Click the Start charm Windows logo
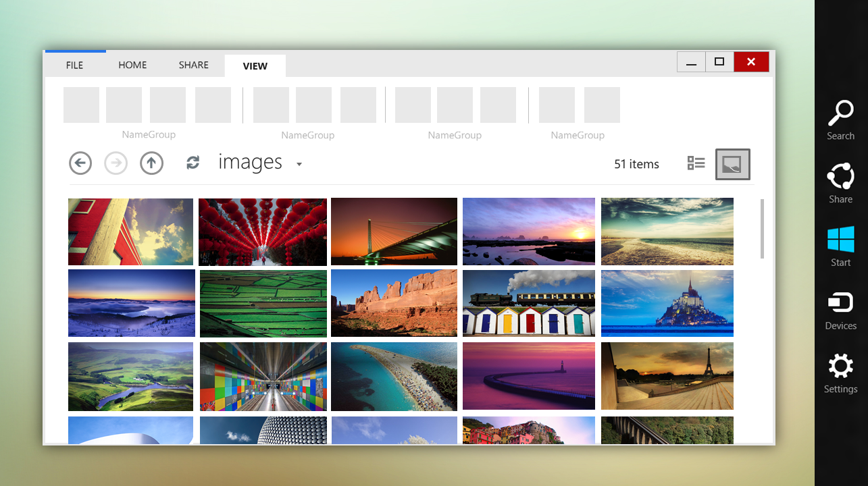 click(x=841, y=239)
